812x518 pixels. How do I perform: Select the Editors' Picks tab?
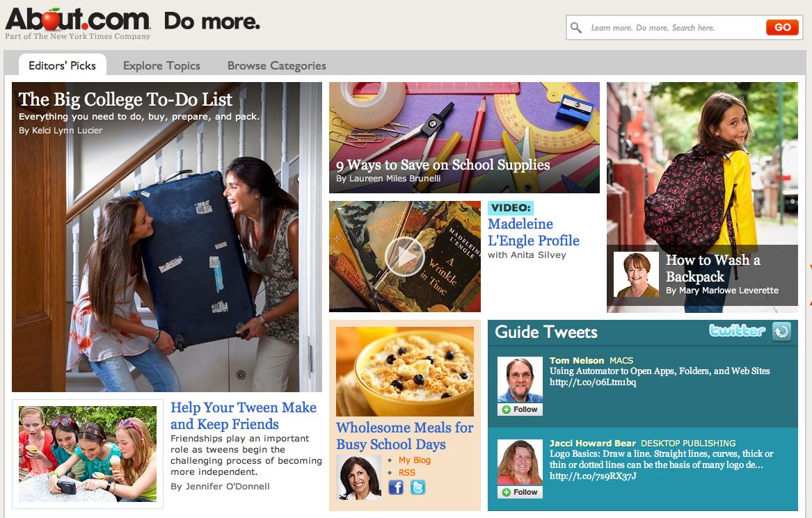(x=62, y=65)
